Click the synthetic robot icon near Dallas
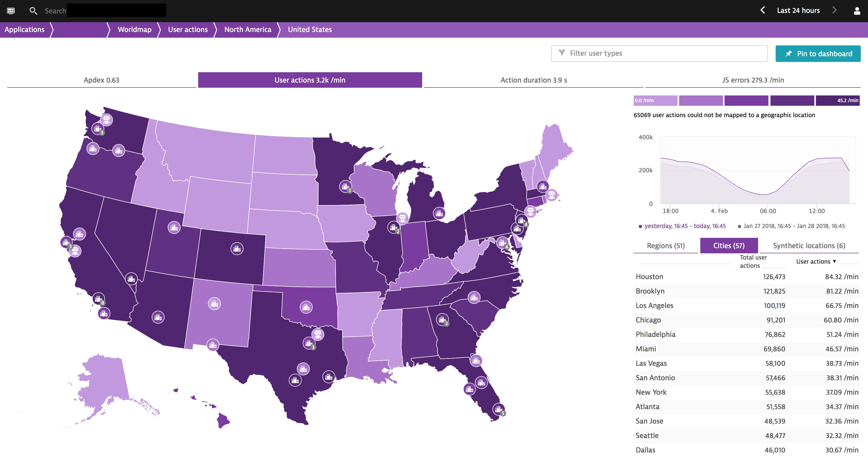 coord(318,334)
